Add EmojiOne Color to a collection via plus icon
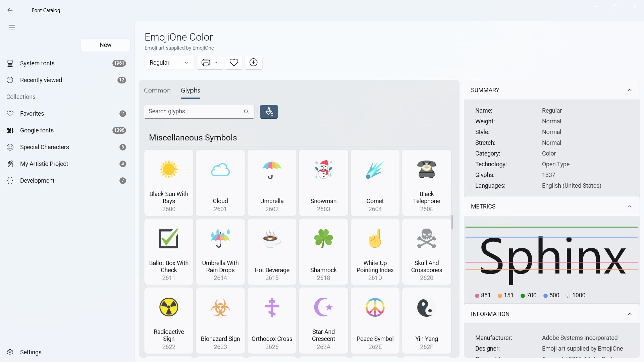The height and width of the screenshot is (362, 644). point(253,63)
